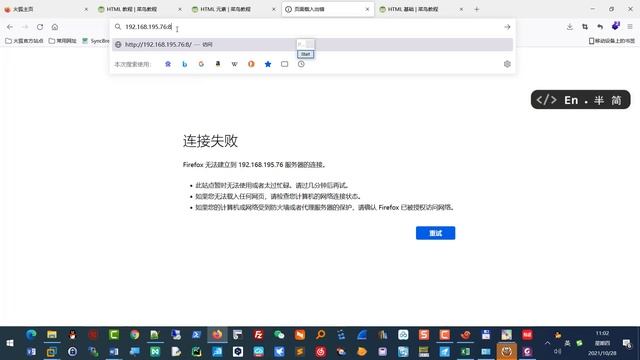
Task: Toggle the En language mode in IME bar
Action: click(571, 100)
